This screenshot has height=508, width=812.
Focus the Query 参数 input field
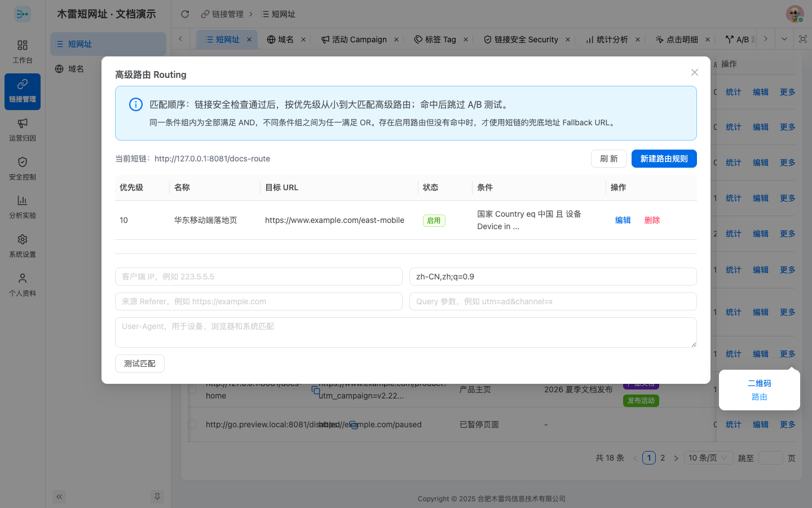coord(553,301)
